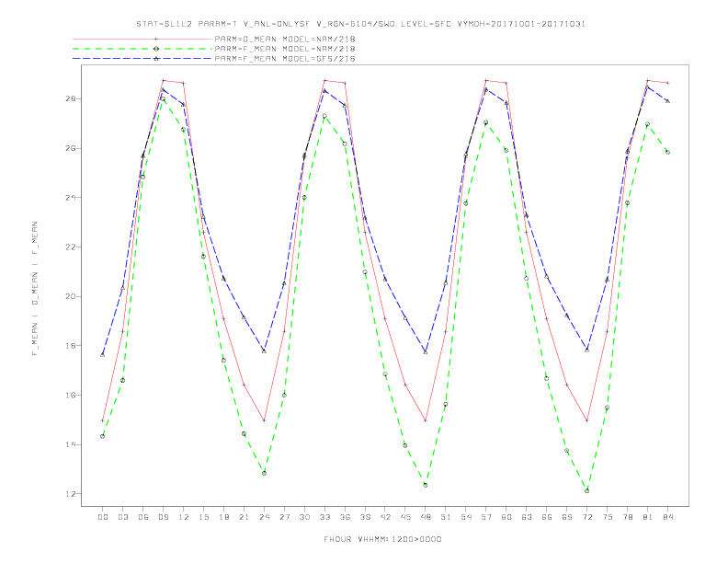Click x-axis forecast hour label 66
728x563 pixels.
coord(547,517)
